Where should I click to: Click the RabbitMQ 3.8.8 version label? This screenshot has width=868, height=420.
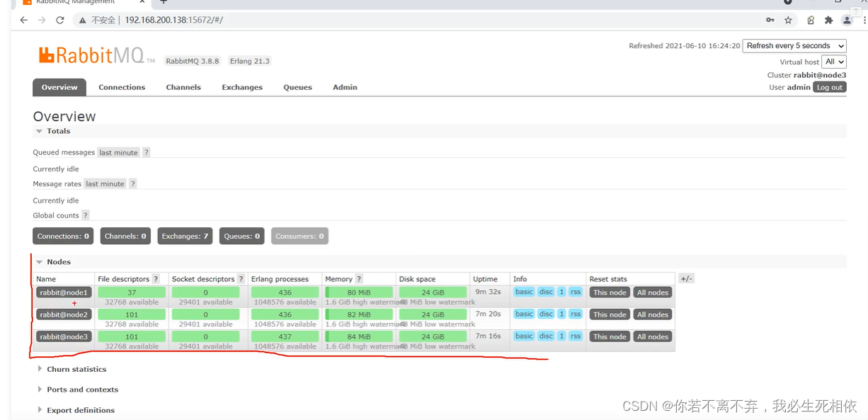[x=193, y=61]
